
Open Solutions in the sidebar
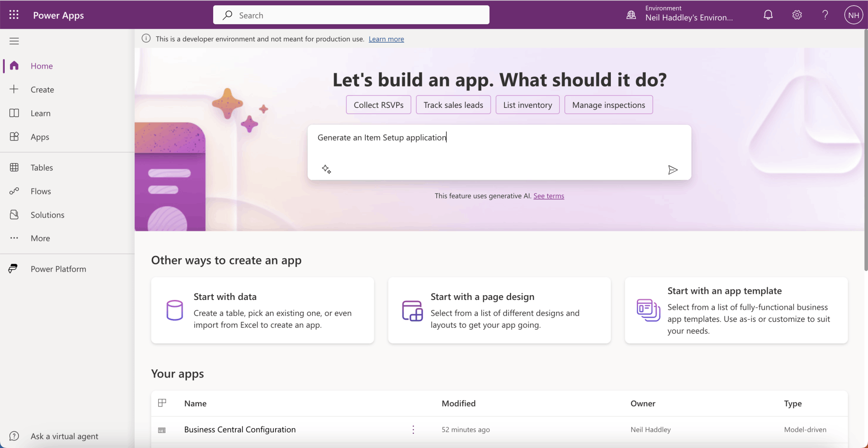coord(47,215)
